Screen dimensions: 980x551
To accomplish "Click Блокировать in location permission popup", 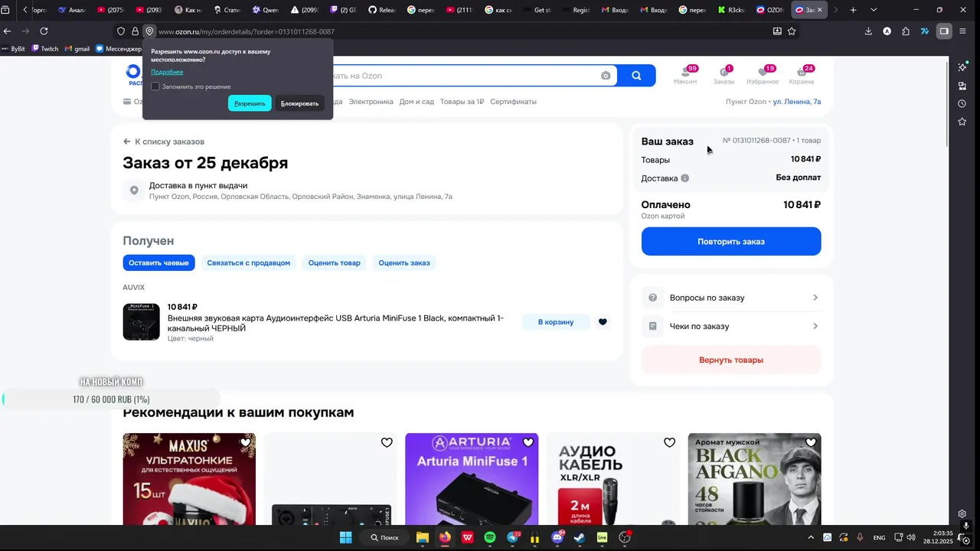I will [x=299, y=103].
